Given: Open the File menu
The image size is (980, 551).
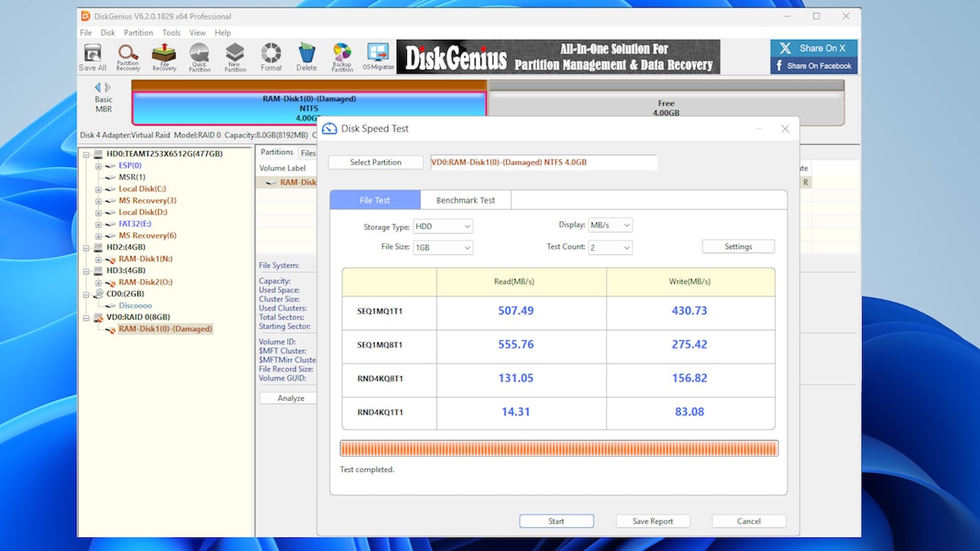Looking at the screenshot, I should click(86, 32).
